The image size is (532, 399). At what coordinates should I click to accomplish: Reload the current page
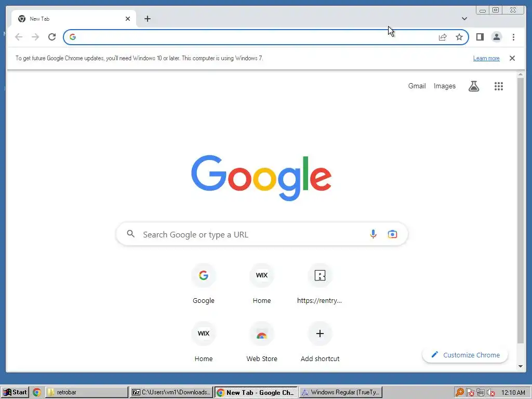point(52,37)
